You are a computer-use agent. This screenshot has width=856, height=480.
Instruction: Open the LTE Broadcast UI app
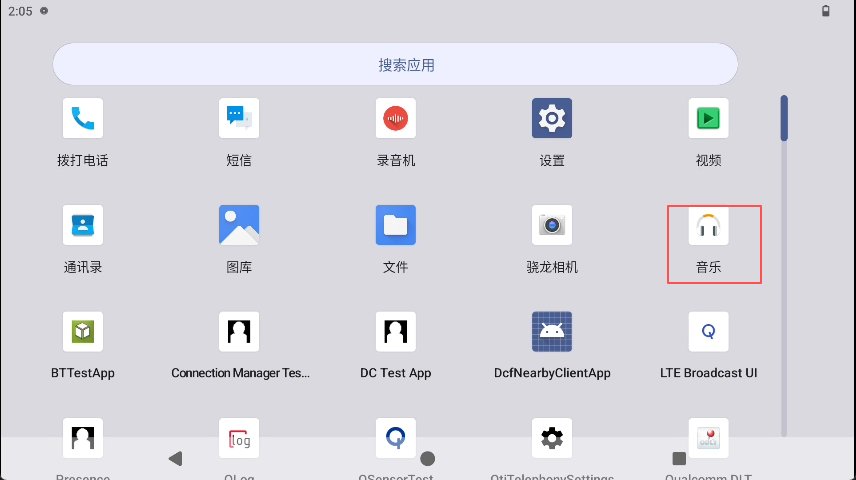708,332
